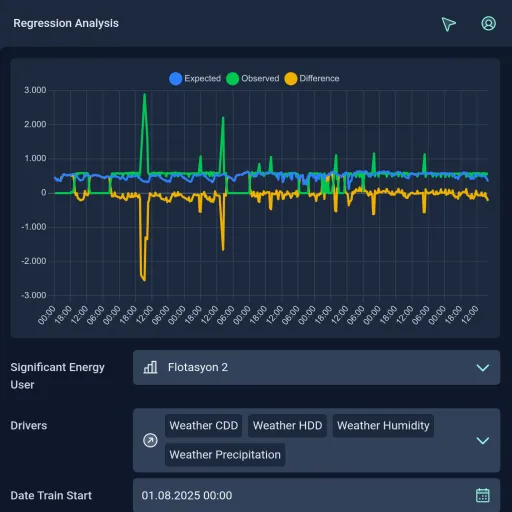Select the Weather HDD driver tag
The image size is (512, 512).
(287, 426)
